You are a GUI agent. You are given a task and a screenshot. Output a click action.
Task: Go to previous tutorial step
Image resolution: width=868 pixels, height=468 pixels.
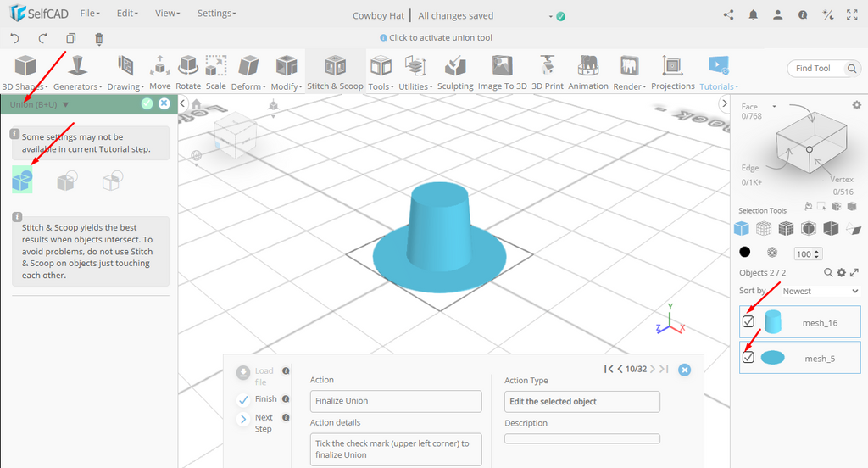pos(620,369)
